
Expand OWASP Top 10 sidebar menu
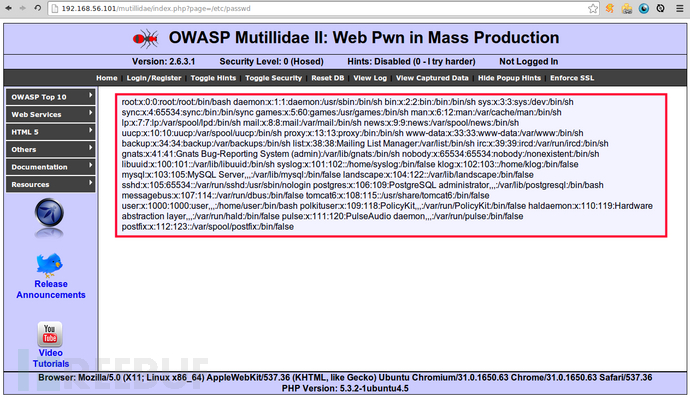tap(51, 97)
